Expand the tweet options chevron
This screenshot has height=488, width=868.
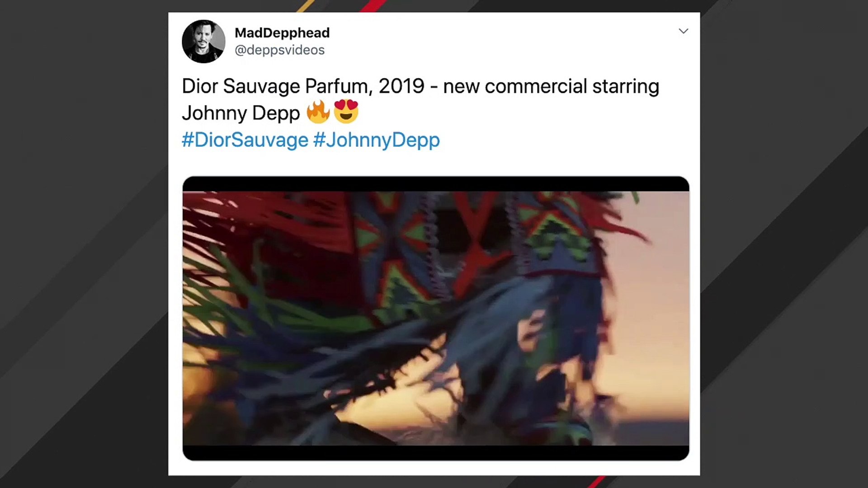click(683, 31)
